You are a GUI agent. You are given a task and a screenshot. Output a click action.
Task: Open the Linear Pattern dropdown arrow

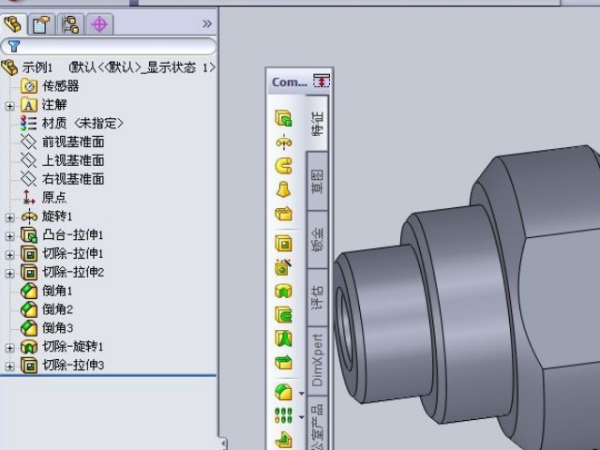(x=302, y=417)
